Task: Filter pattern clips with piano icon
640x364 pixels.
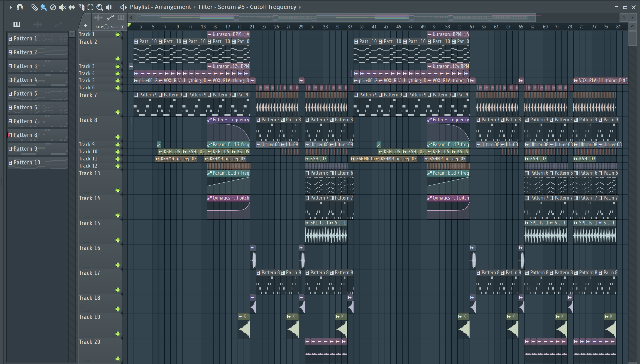Action: pos(121,18)
